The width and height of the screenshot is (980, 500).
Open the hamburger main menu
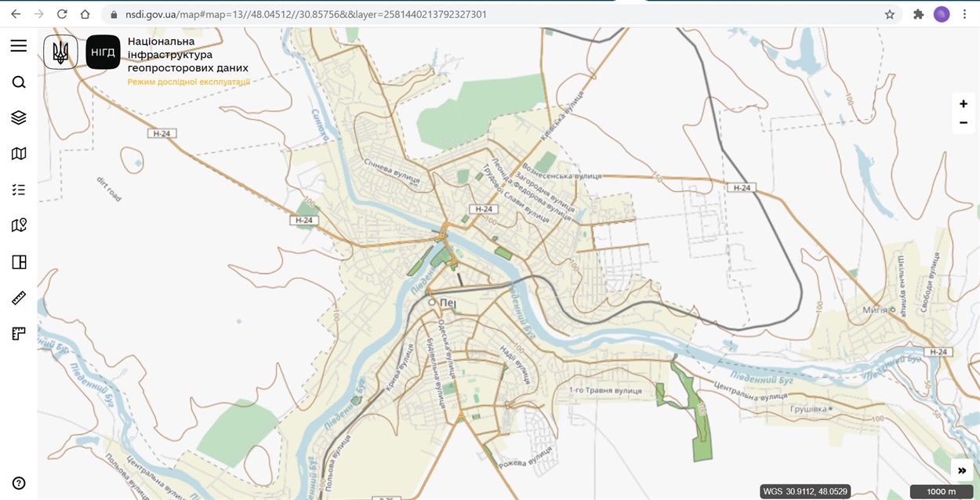coord(19,46)
